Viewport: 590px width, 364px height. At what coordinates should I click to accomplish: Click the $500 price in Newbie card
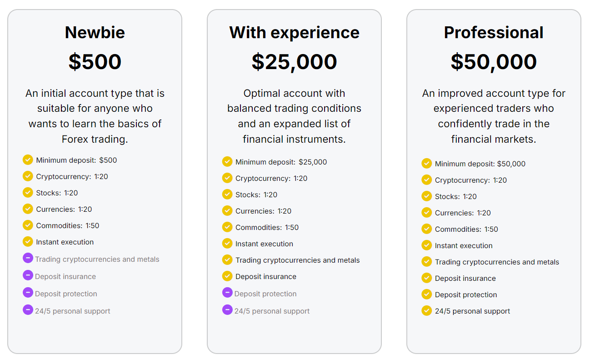pos(95,62)
